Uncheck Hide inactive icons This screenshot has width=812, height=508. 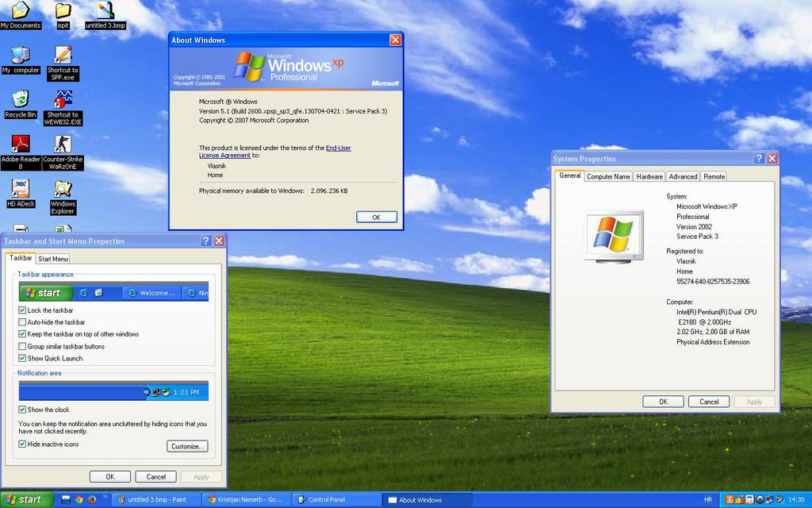point(22,444)
